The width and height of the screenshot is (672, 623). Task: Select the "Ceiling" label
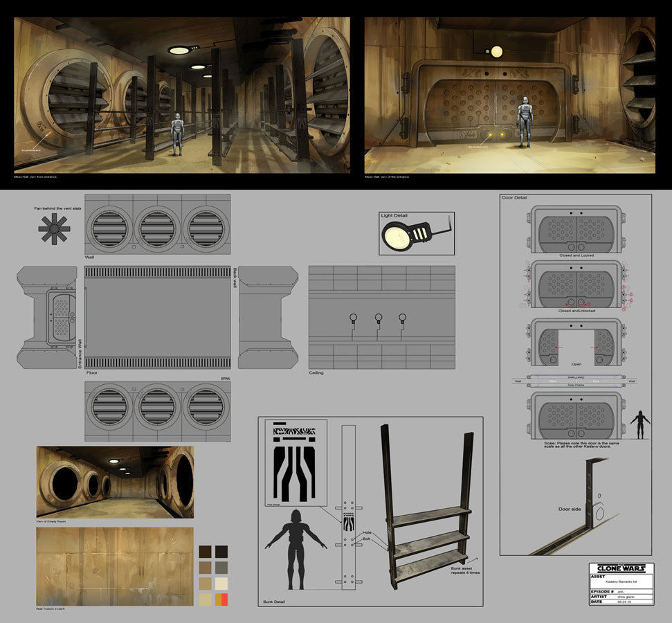(316, 372)
